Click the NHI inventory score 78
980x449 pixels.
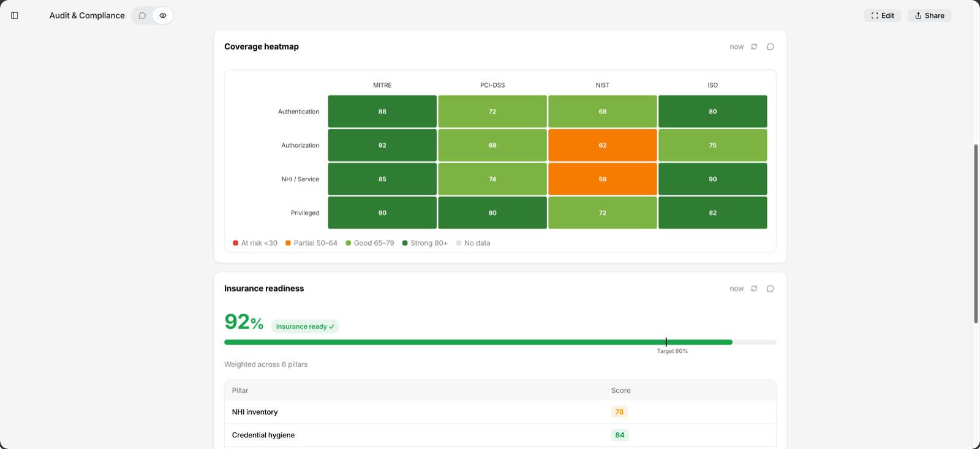point(619,412)
